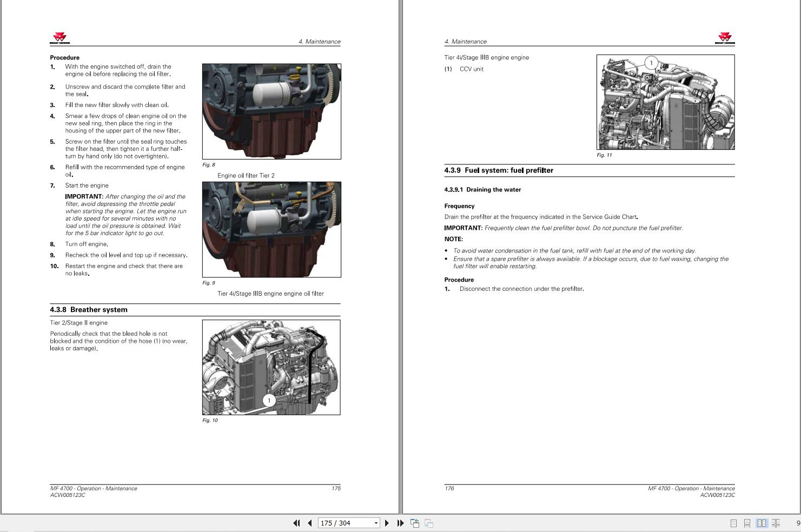This screenshot has width=801, height=532.
Task: Select two-page facing view layout
Action: tap(762, 523)
